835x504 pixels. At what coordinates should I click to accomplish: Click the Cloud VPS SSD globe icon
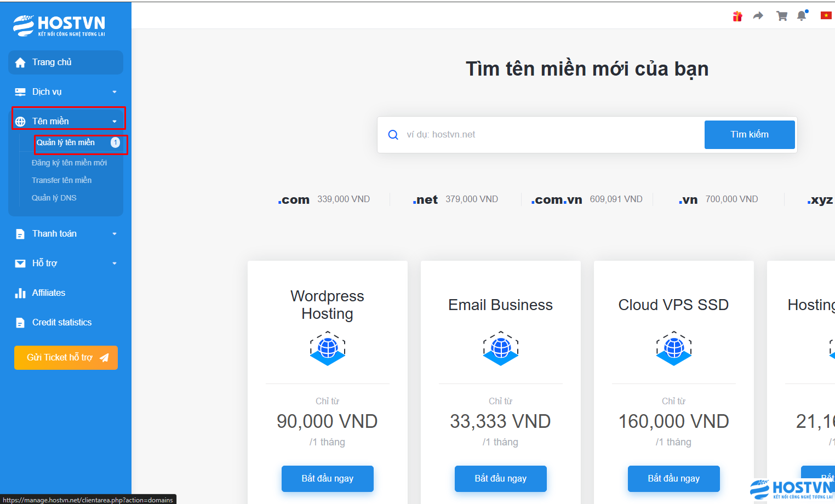pyautogui.click(x=674, y=348)
